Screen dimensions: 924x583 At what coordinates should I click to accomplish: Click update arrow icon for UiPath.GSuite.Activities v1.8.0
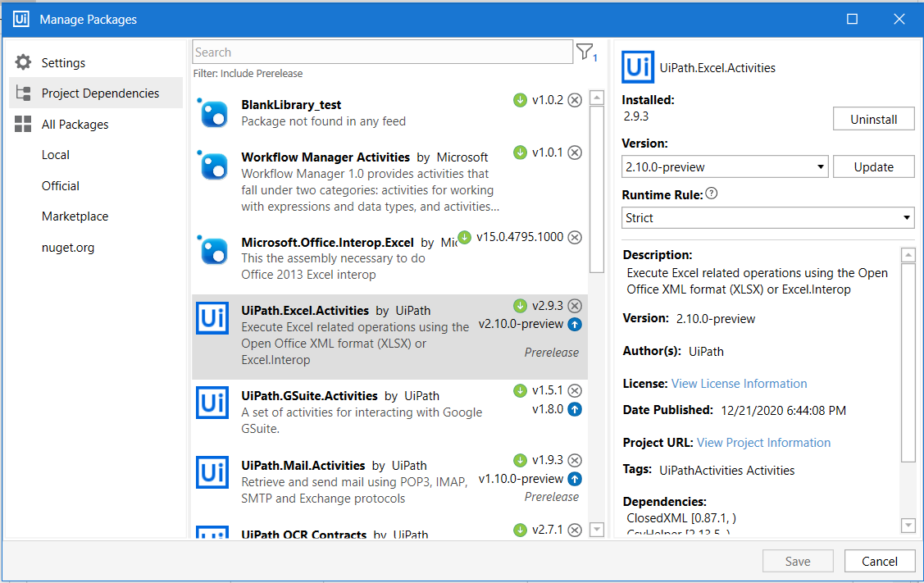575,409
